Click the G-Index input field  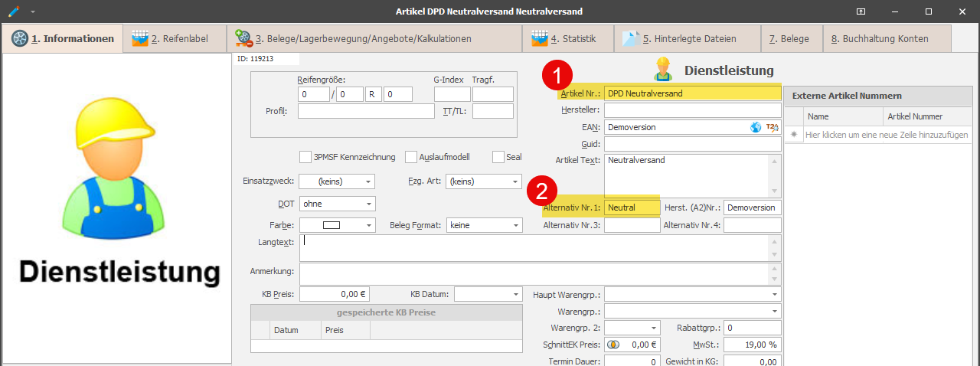point(452,94)
